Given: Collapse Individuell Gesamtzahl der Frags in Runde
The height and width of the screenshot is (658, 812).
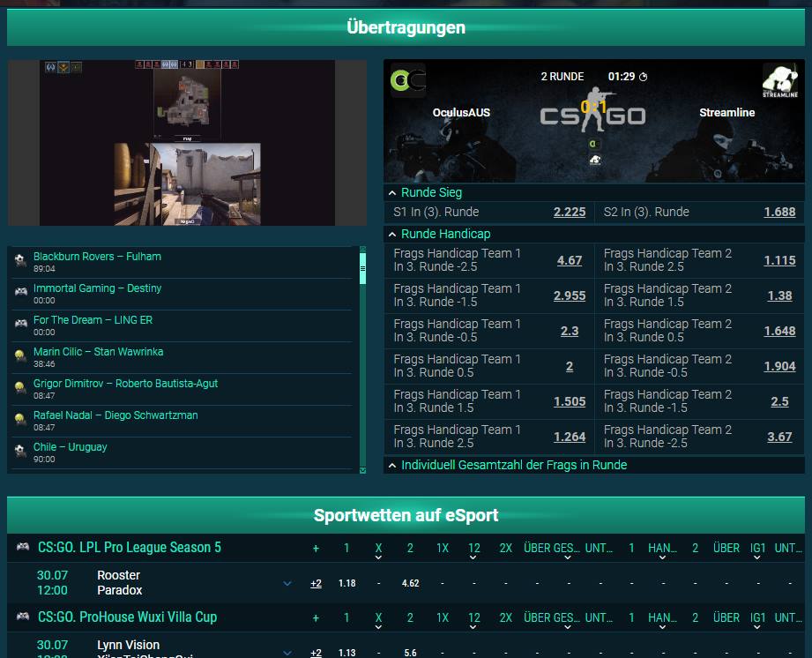Looking at the screenshot, I should [392, 465].
